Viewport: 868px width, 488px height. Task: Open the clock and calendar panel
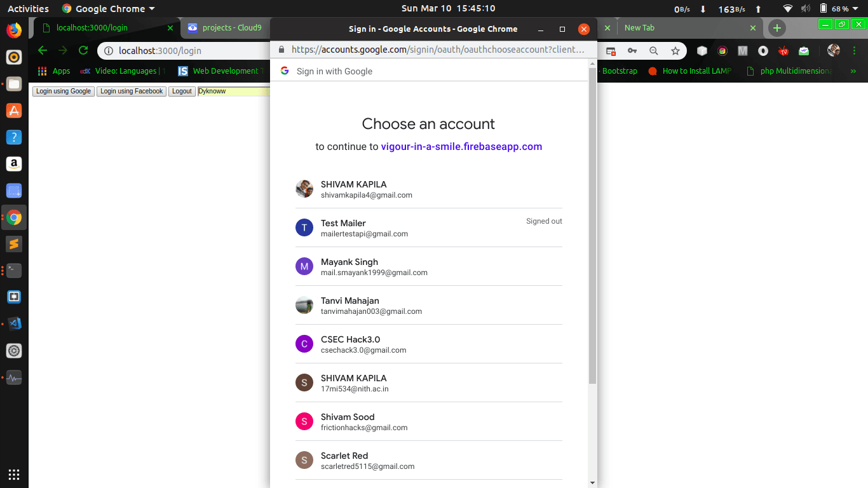pyautogui.click(x=449, y=9)
